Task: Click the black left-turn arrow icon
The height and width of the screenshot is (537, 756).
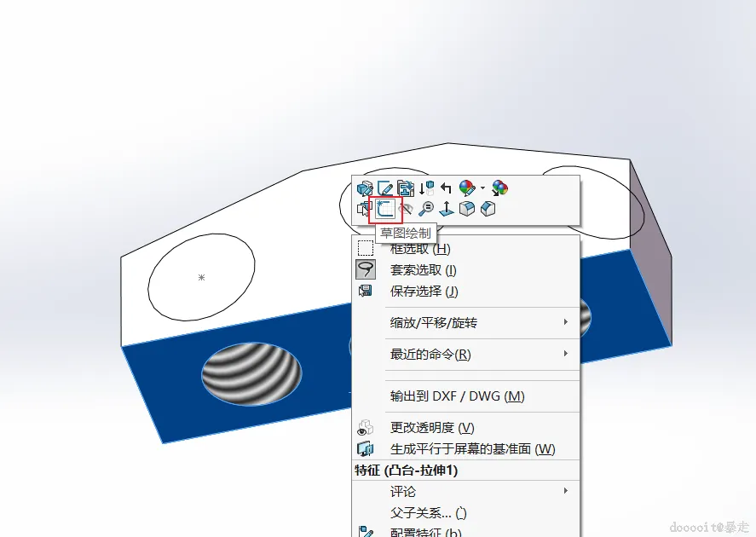Action: coord(446,188)
